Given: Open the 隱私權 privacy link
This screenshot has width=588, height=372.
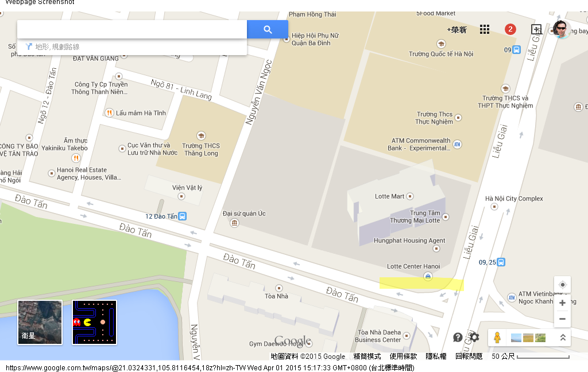Looking at the screenshot, I should pyautogui.click(x=436, y=356).
